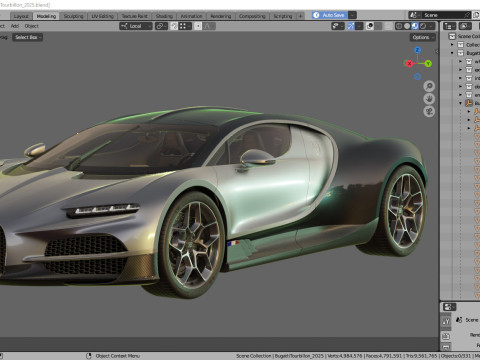Switch to rendered viewport shading
Screen dimensions: 480x360
click(x=423, y=26)
